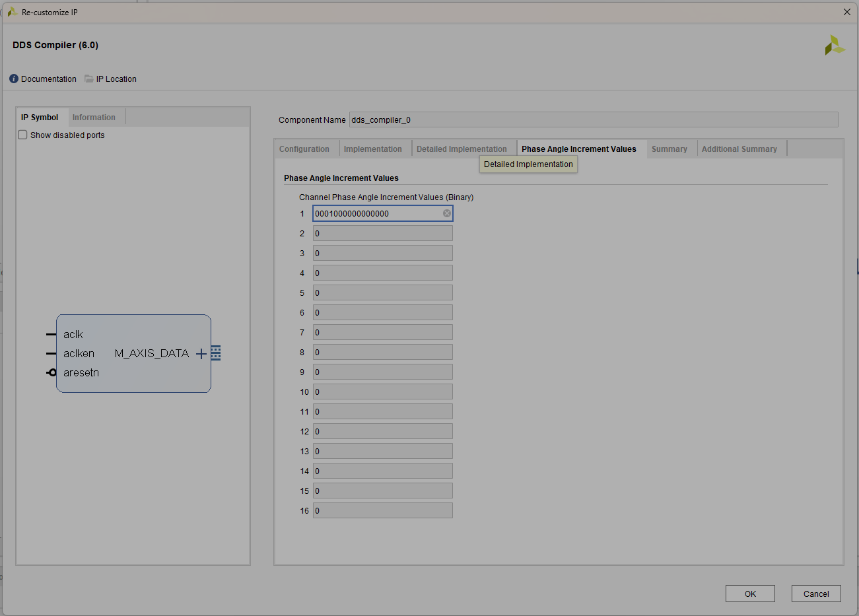
Task: Select the aclk port label
Action: pos(73,334)
